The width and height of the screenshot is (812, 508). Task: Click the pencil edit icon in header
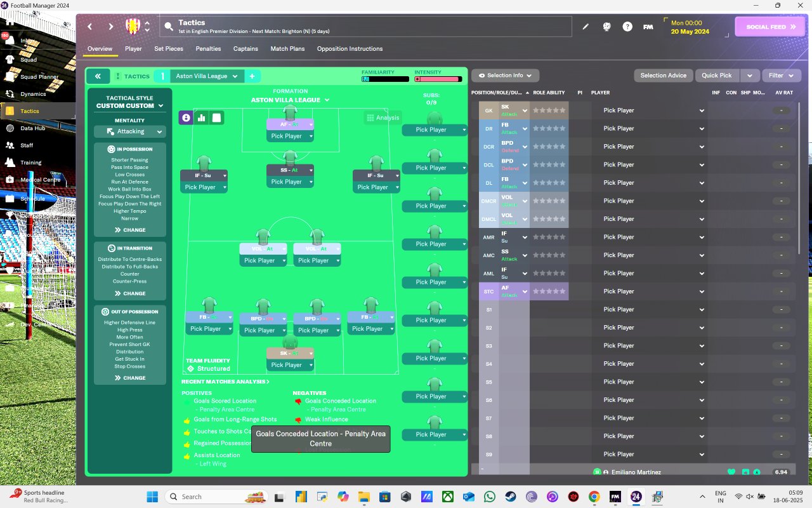[586, 27]
